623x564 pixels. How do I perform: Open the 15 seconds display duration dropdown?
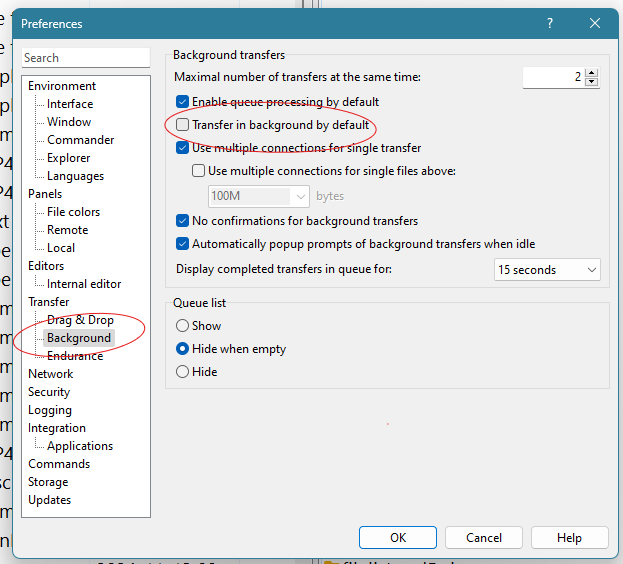coord(547,270)
